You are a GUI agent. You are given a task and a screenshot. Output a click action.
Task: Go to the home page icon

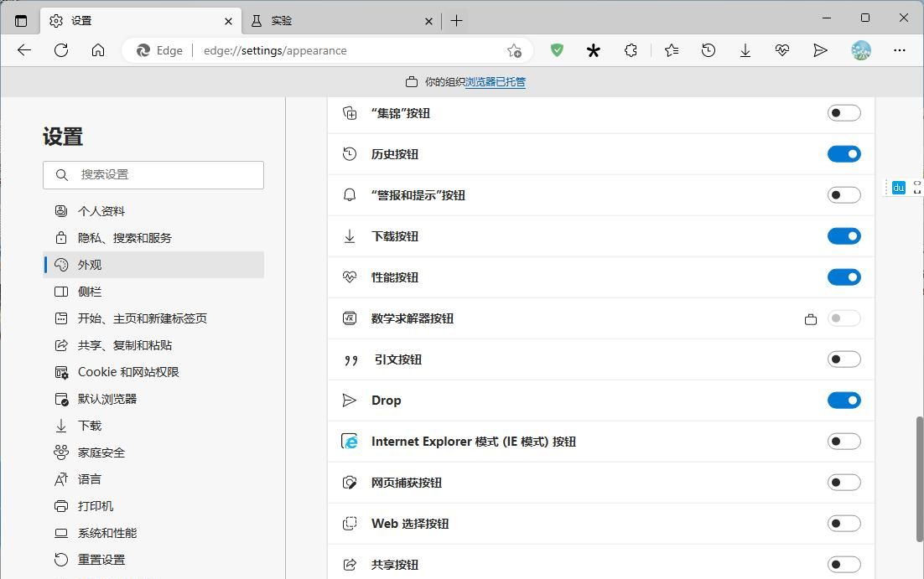coord(98,50)
